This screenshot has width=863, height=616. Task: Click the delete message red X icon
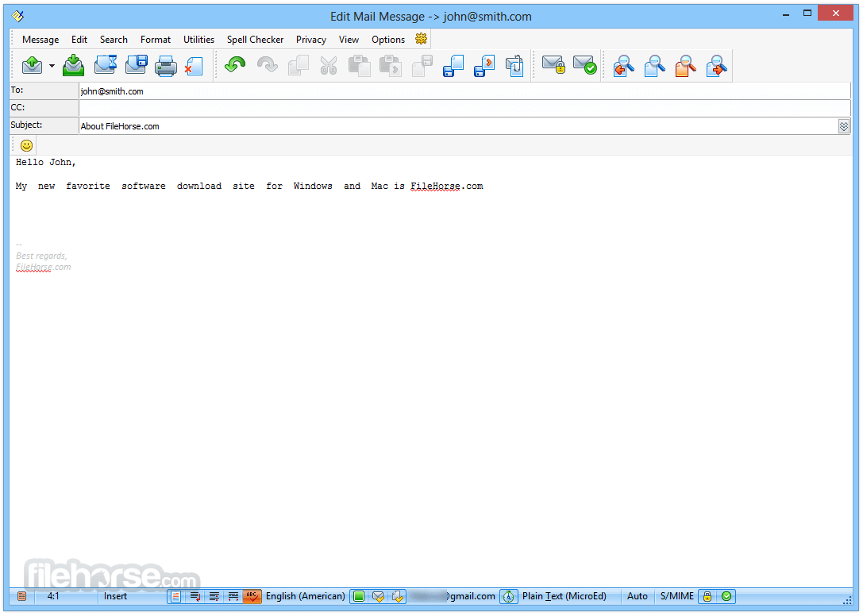(x=194, y=66)
